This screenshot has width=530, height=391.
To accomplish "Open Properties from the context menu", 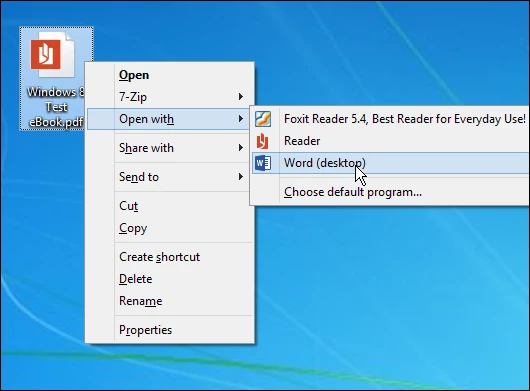I will tap(169, 330).
